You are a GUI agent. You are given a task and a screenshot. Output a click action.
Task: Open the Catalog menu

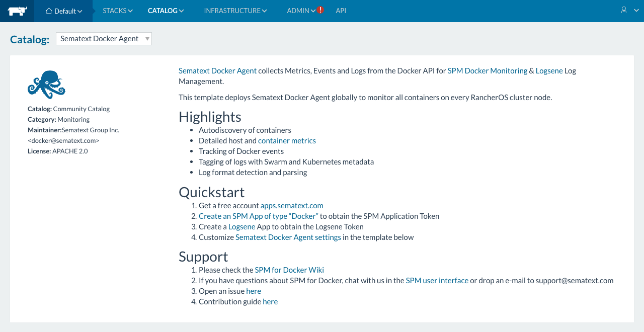166,11
